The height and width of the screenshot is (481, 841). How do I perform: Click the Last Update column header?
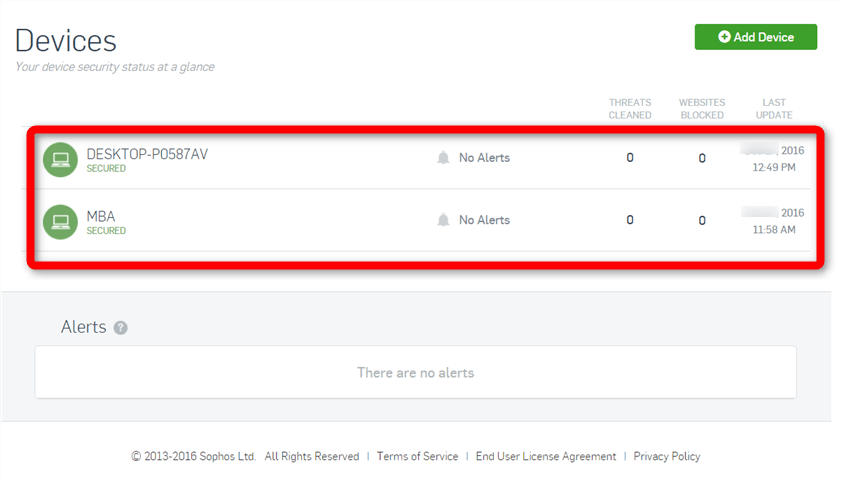[x=773, y=108]
